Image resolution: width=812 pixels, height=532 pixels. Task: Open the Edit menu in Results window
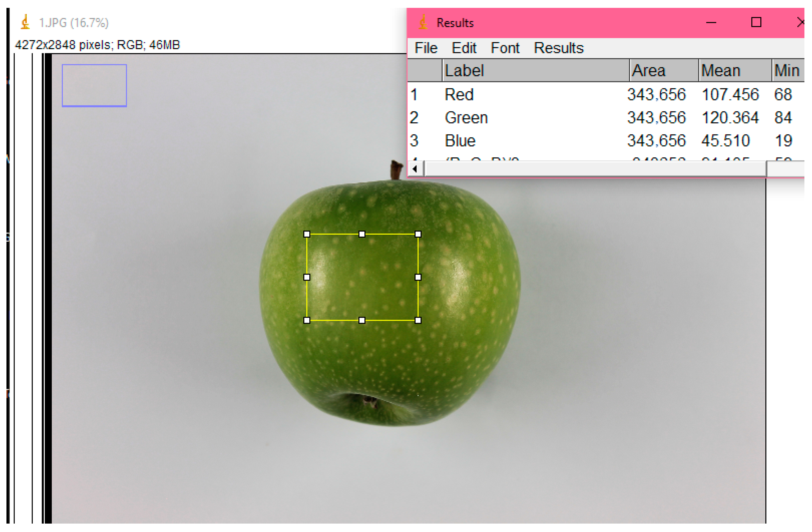464,48
